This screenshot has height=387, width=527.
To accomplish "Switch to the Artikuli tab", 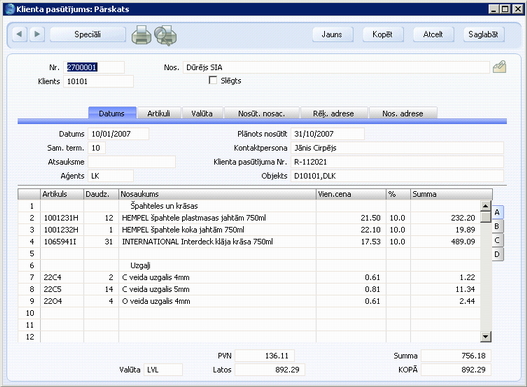I will click(x=159, y=113).
